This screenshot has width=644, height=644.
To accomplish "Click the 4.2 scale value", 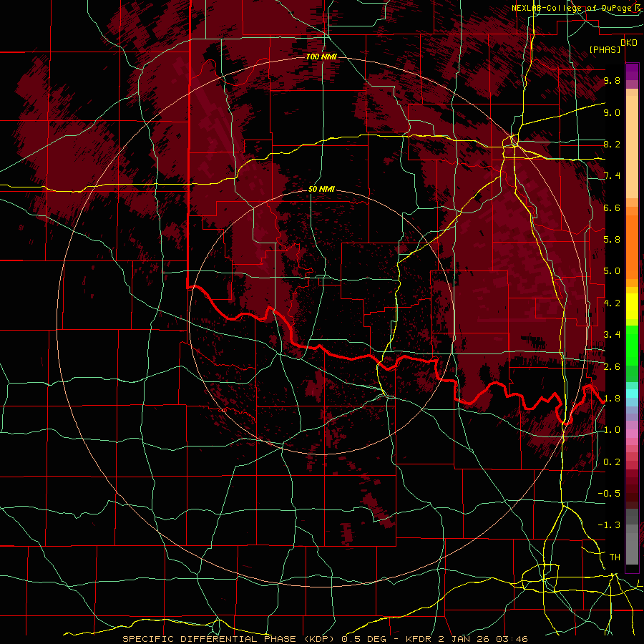I will pos(612,303).
